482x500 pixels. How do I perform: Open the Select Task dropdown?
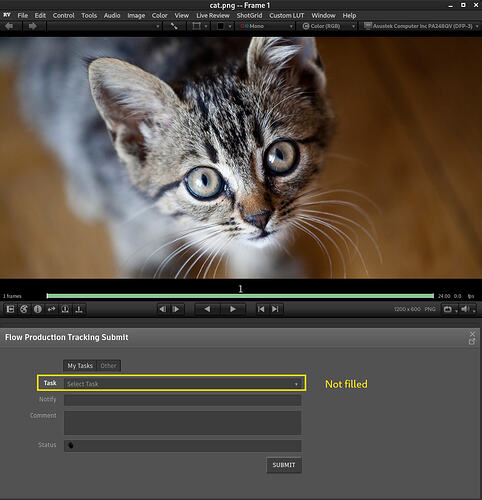point(183,384)
